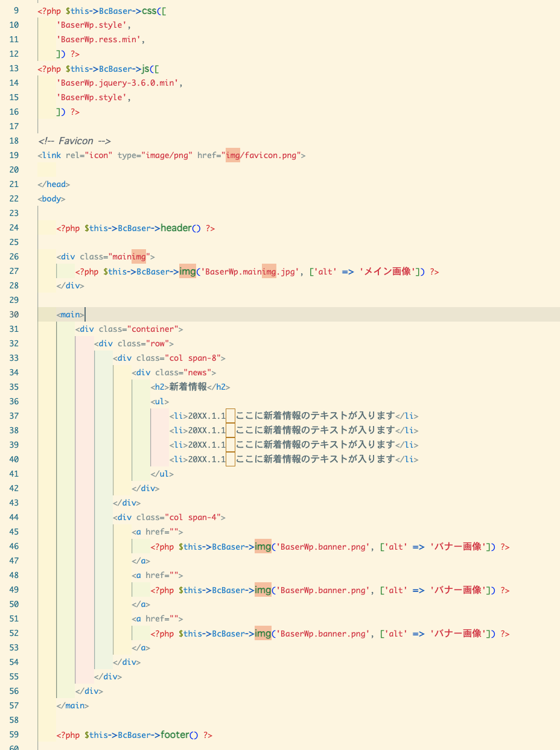560x750 pixels.
Task: Click the img/favicon.png href value
Action: click(x=262, y=155)
